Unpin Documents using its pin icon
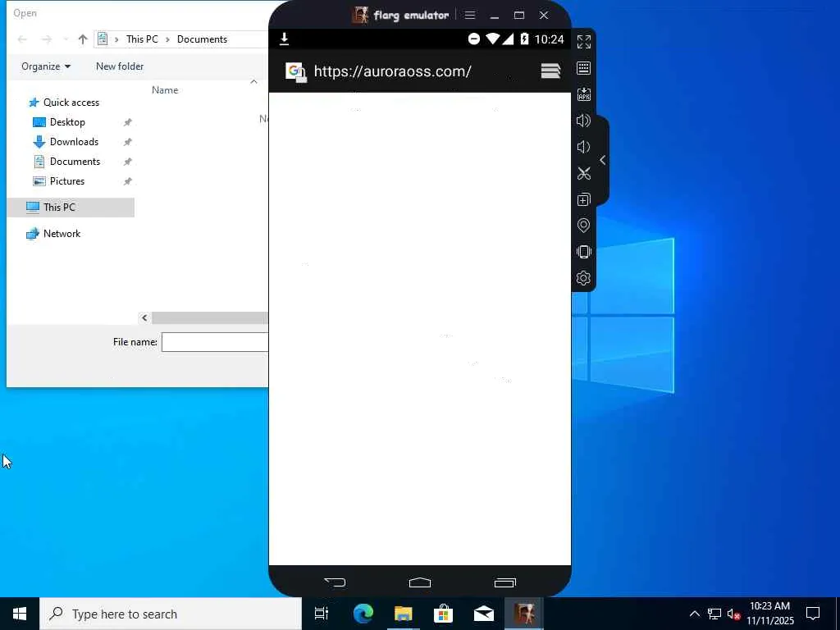The width and height of the screenshot is (840, 630). [x=127, y=162]
